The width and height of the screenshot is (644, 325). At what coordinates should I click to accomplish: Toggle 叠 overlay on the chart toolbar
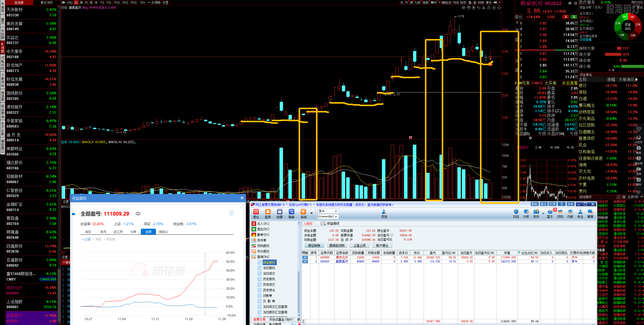(470, 3)
